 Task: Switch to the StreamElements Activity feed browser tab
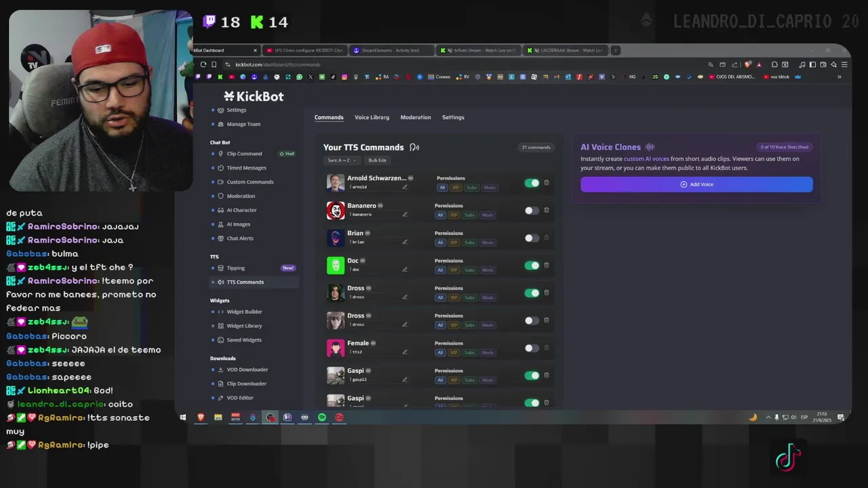coord(391,50)
